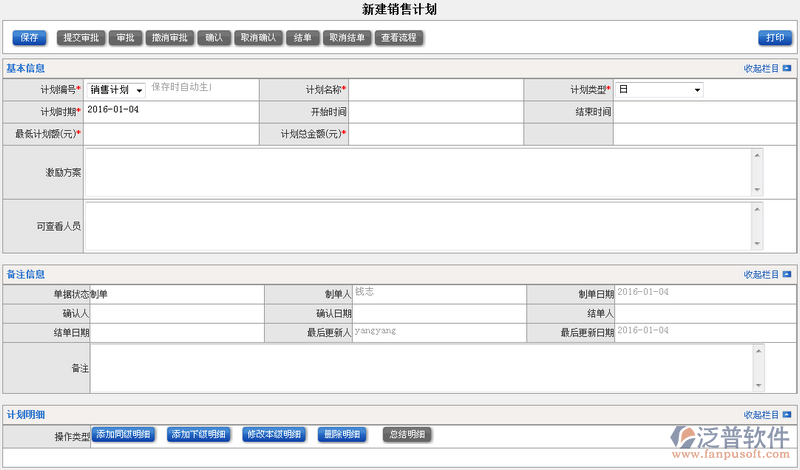Click 添加下级明细 to add child detail
The height and width of the screenshot is (470, 800).
coord(199,434)
